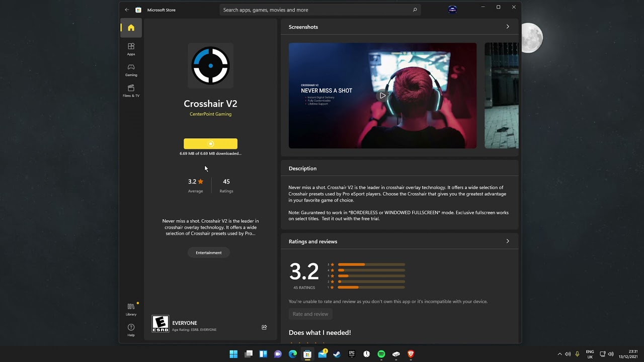Open Steam from the taskbar
Viewport: 644px width, 362px height.
tap(337, 354)
